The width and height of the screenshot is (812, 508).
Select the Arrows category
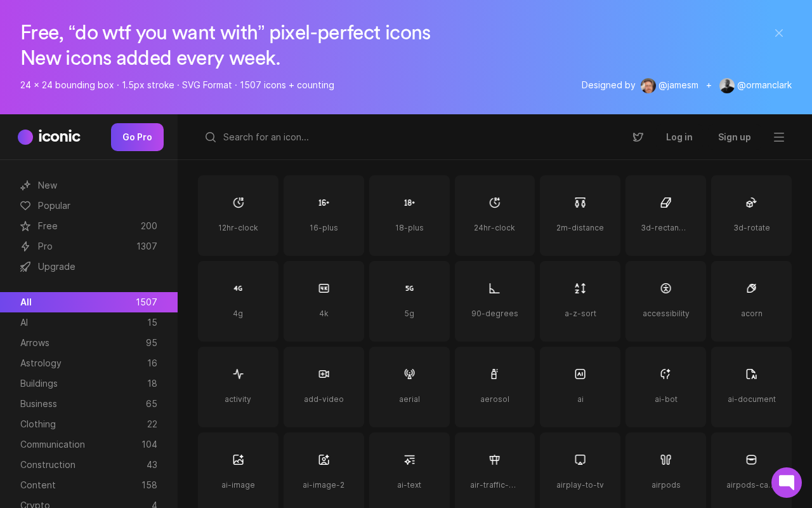point(89,343)
